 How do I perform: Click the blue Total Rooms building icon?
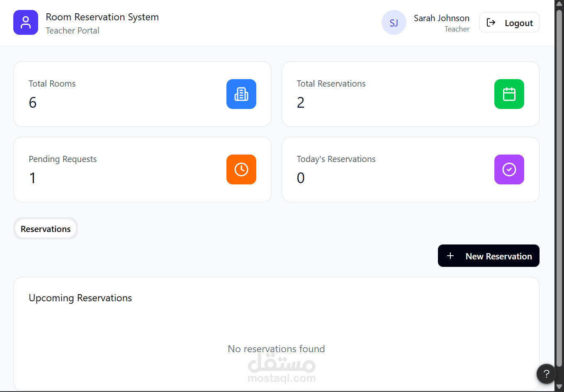point(241,94)
